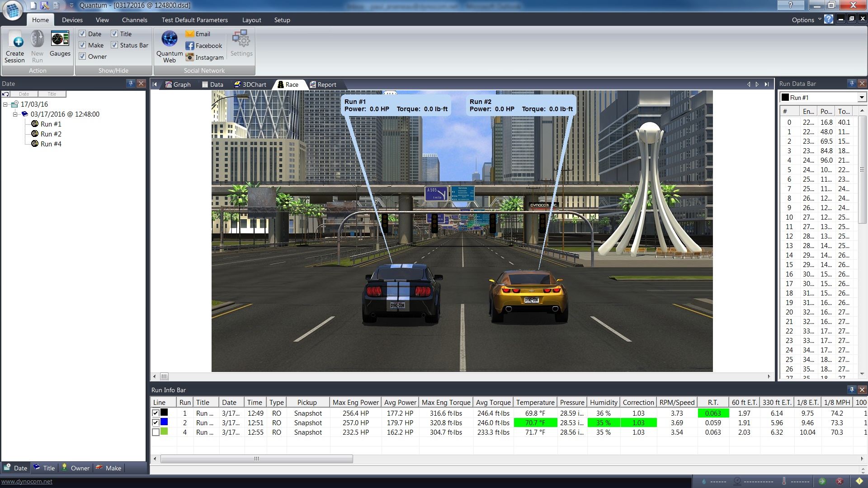Launch Quantum Web
The height and width of the screenshot is (488, 868).
click(170, 47)
